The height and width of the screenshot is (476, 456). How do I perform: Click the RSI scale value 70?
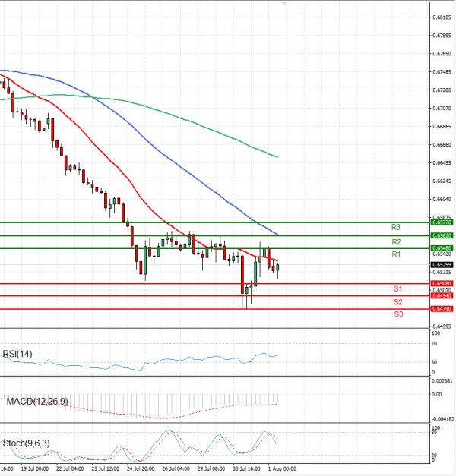coord(434,344)
